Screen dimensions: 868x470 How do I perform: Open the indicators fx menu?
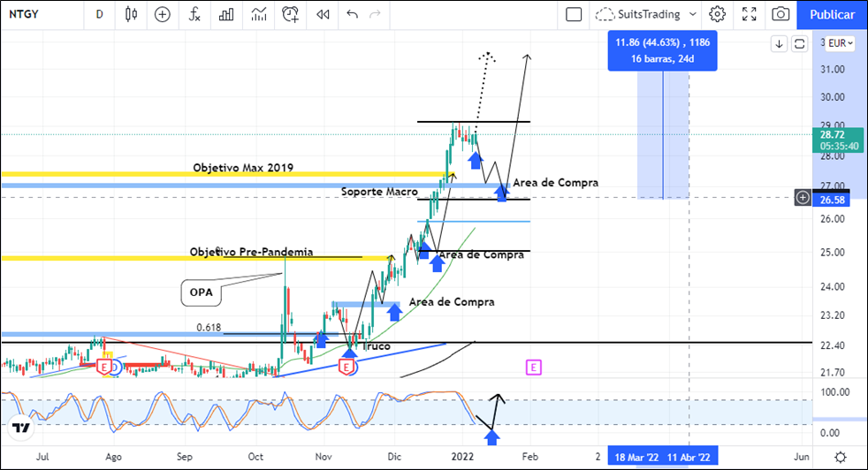tap(194, 14)
